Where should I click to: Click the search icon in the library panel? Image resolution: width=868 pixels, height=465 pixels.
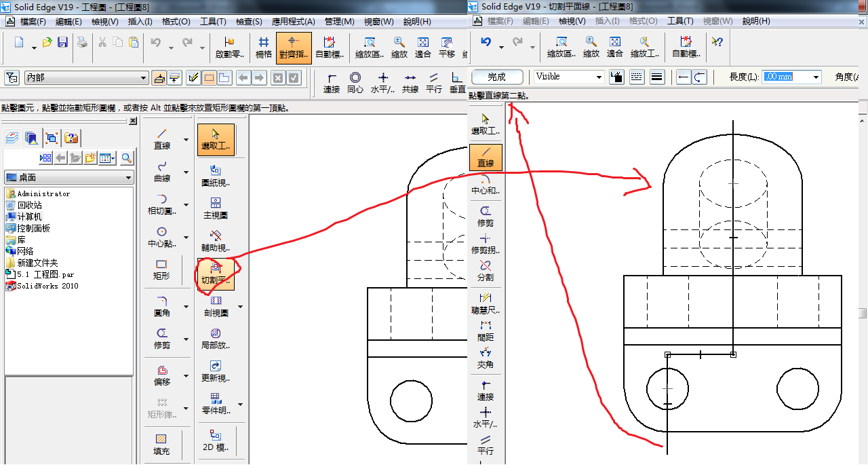(126, 158)
